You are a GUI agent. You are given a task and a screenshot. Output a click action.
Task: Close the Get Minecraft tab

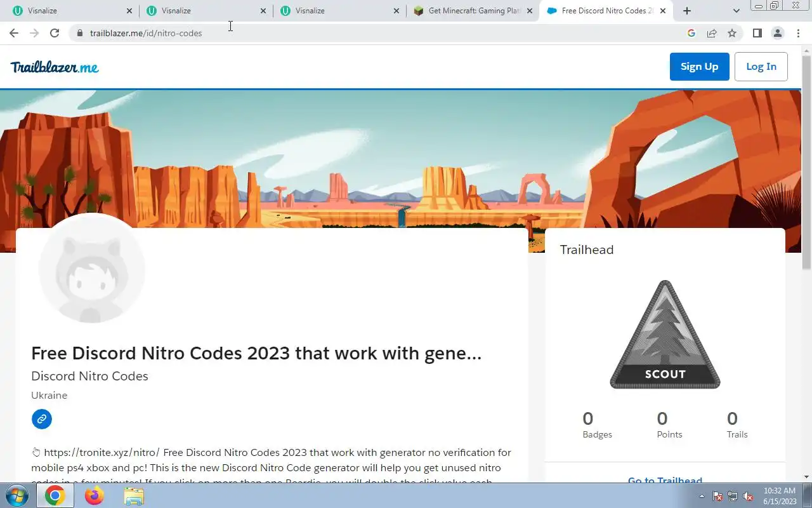[x=530, y=11]
